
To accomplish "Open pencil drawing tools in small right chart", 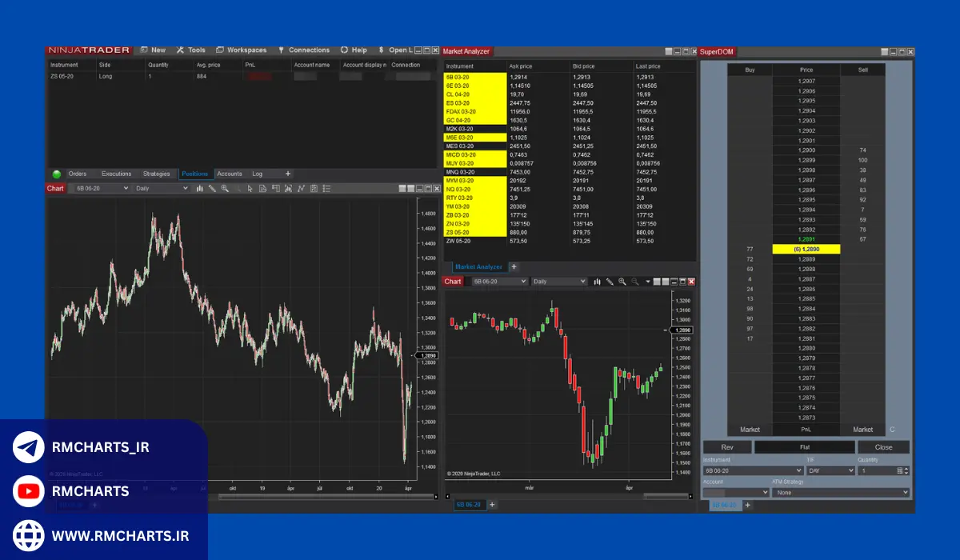I will (x=610, y=282).
